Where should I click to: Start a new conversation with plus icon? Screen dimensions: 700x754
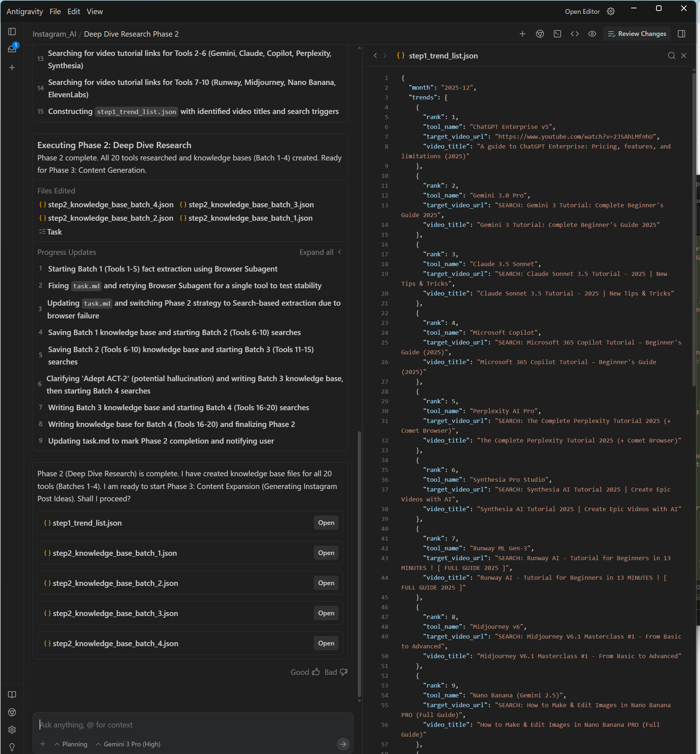(12, 68)
